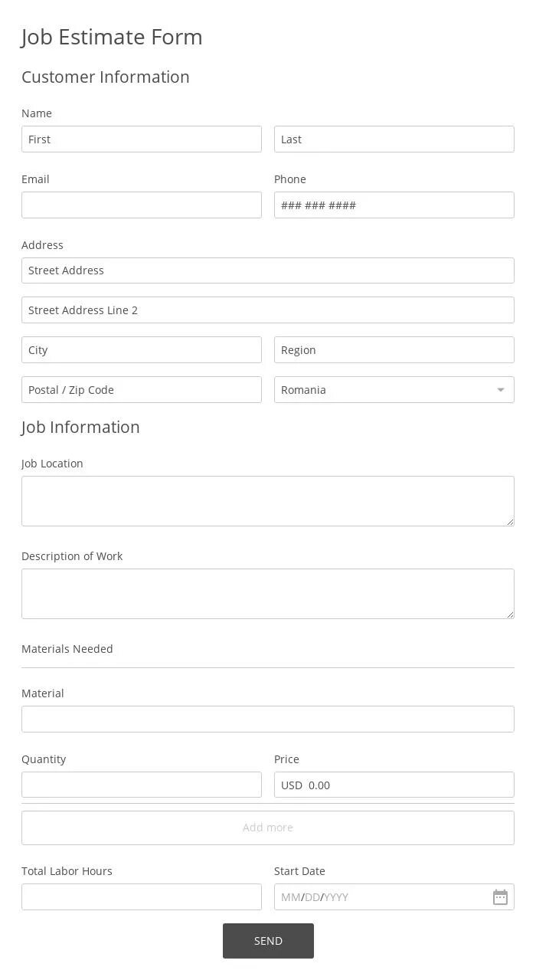Select the City input field

(142, 350)
